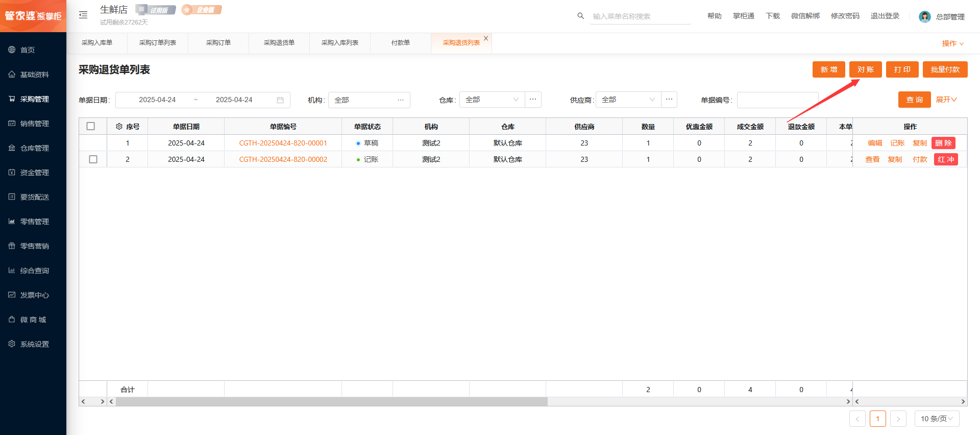Click the 打印 button
The height and width of the screenshot is (435, 980).
pyautogui.click(x=902, y=69)
